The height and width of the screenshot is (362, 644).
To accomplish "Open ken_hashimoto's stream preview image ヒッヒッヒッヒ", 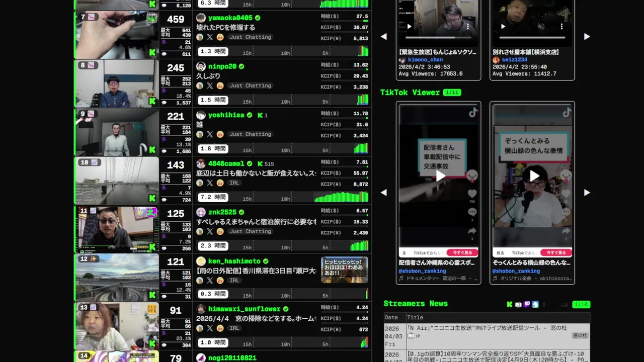I will point(345,270).
